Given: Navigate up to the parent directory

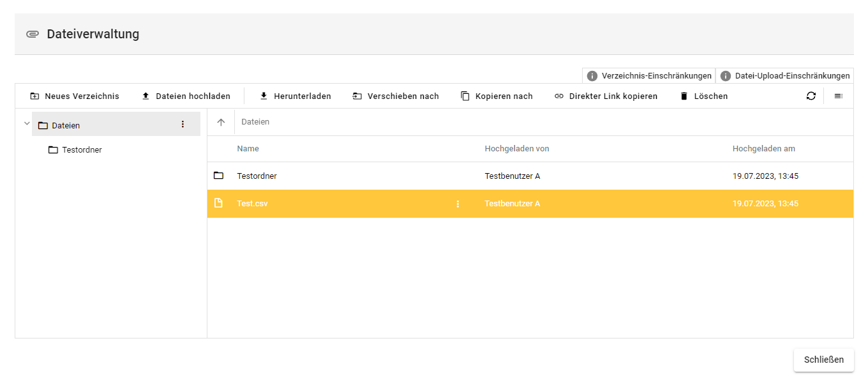Looking at the screenshot, I should pos(221,122).
